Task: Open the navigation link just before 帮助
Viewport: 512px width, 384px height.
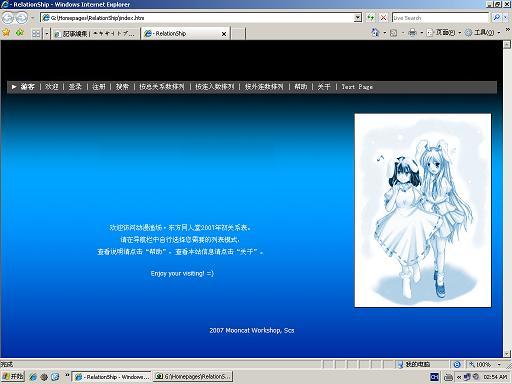Action: tap(264, 87)
